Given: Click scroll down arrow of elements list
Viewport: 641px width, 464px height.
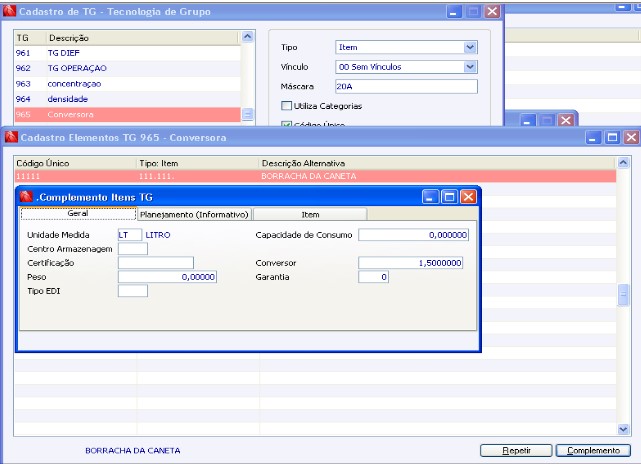Looking at the screenshot, I should [x=623, y=429].
